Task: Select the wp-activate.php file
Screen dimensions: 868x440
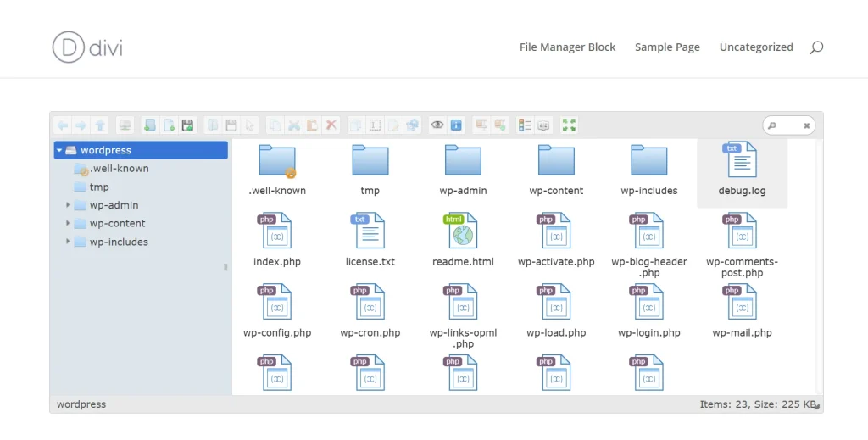Action: (x=556, y=239)
